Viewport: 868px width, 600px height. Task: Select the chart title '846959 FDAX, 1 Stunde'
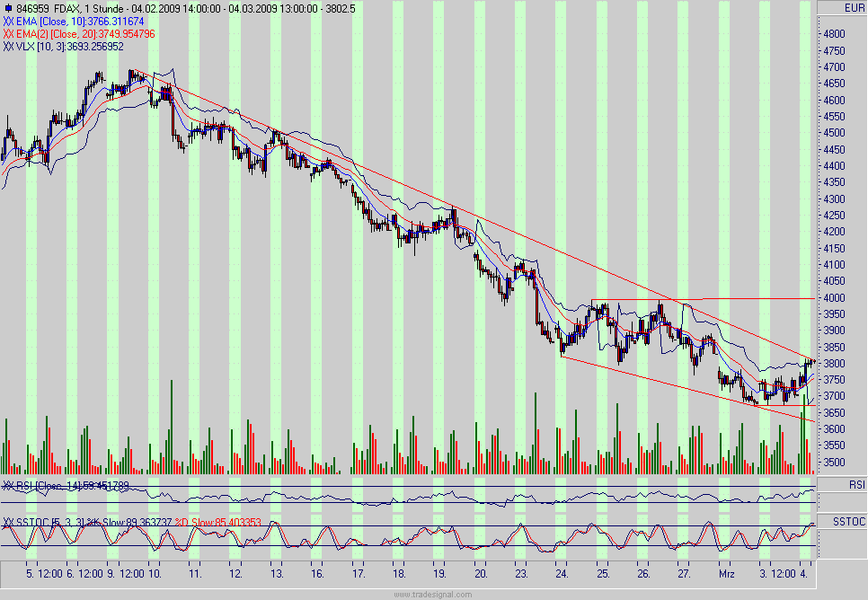click(70, 9)
